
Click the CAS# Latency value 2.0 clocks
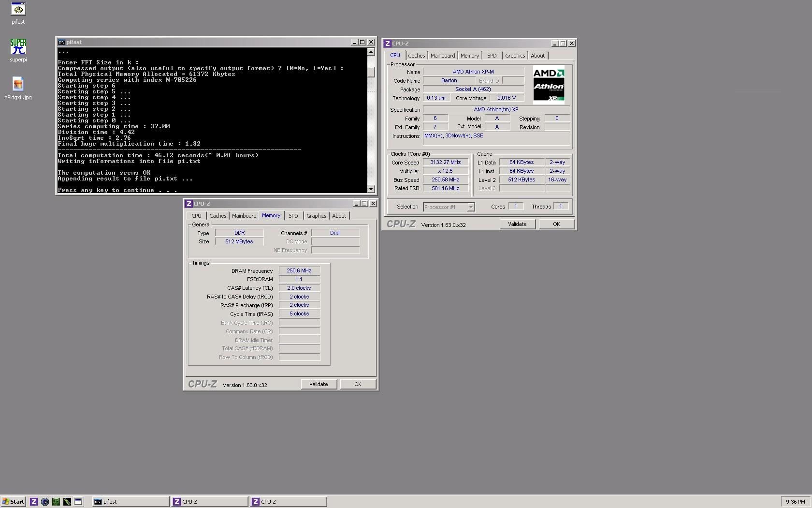point(299,288)
